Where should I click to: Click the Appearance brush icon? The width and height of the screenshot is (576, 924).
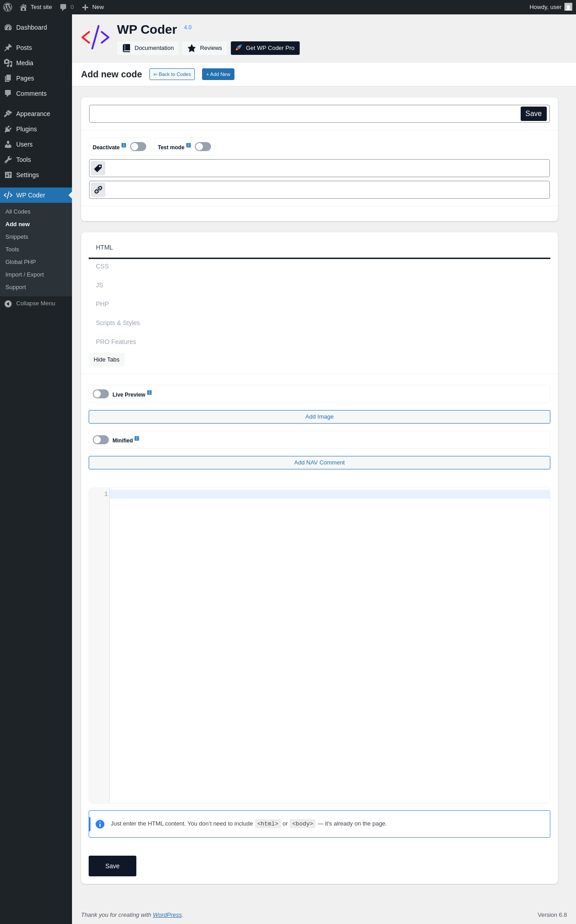pyautogui.click(x=8, y=114)
